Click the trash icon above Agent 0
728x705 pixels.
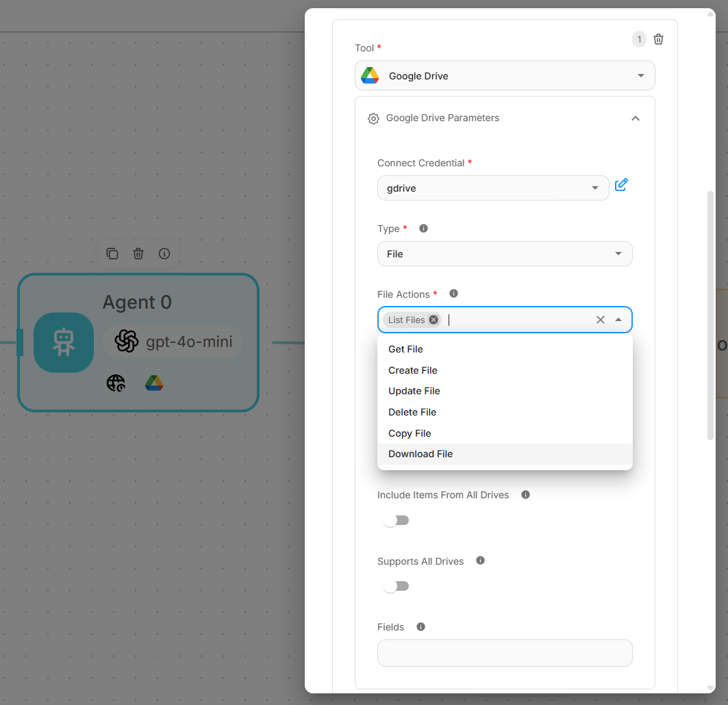(138, 254)
